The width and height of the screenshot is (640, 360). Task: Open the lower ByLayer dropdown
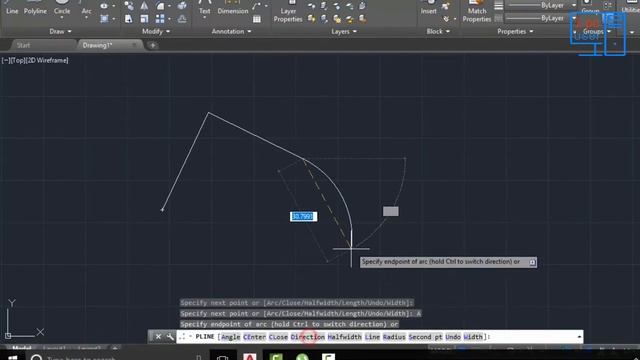574,18
